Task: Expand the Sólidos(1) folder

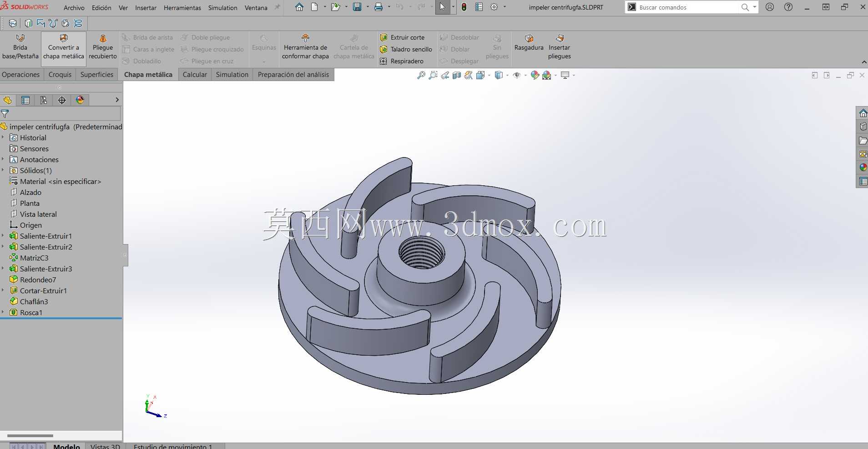Action: coord(3,170)
